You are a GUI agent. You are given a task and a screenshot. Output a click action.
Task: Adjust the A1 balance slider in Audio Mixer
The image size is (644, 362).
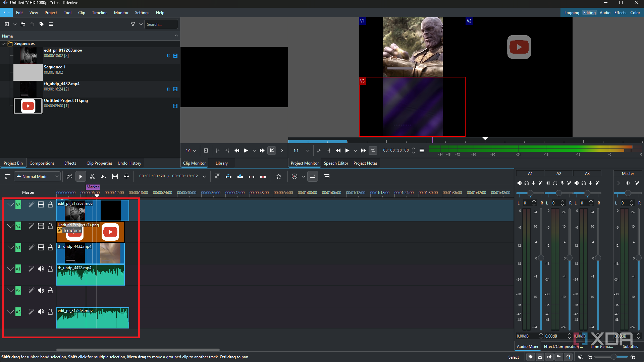click(530, 193)
